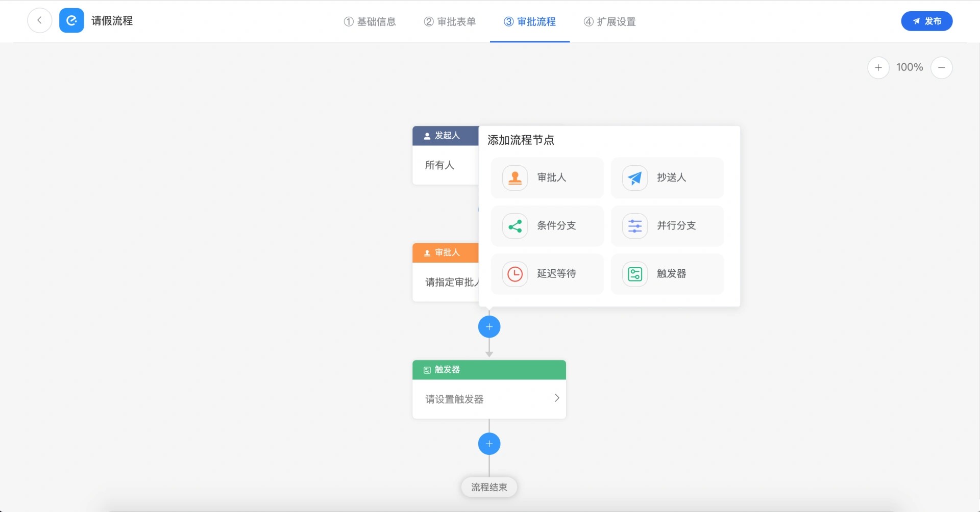Select the 审批人 stamp icon in popup
980x512 pixels.
[x=515, y=178]
